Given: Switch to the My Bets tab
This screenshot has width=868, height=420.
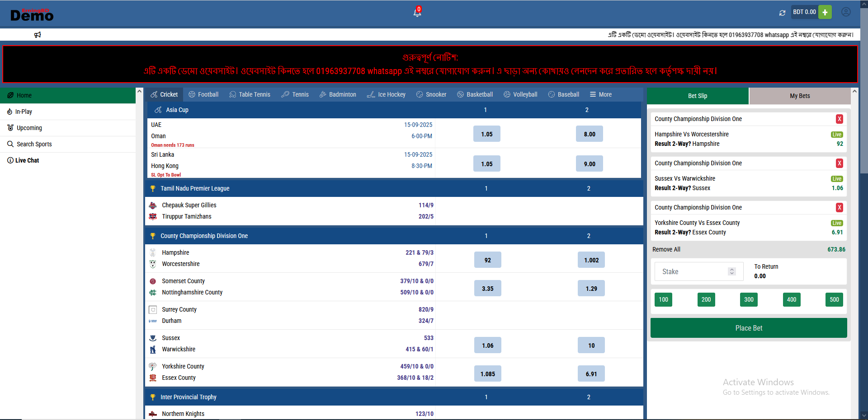Looking at the screenshot, I should coord(799,96).
